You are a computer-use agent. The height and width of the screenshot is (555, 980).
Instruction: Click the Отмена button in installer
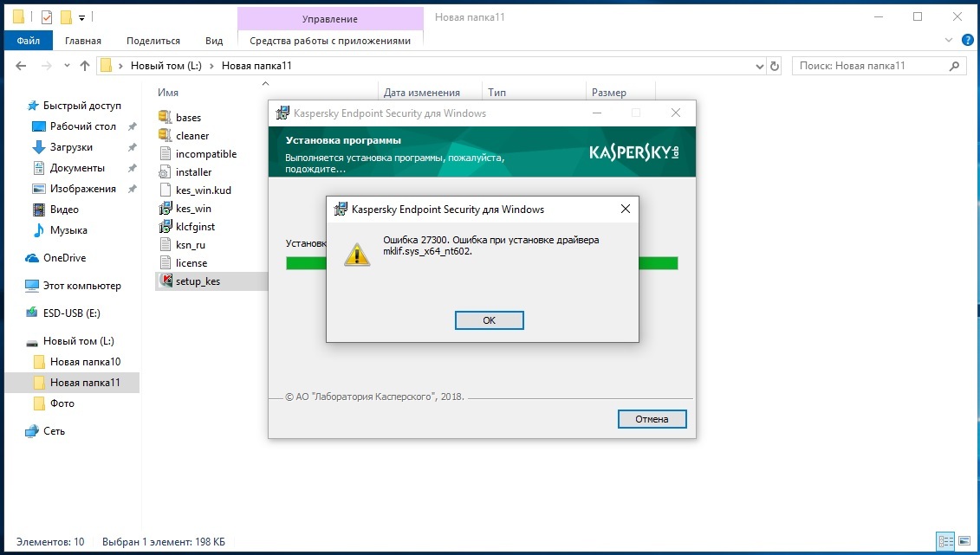652,419
